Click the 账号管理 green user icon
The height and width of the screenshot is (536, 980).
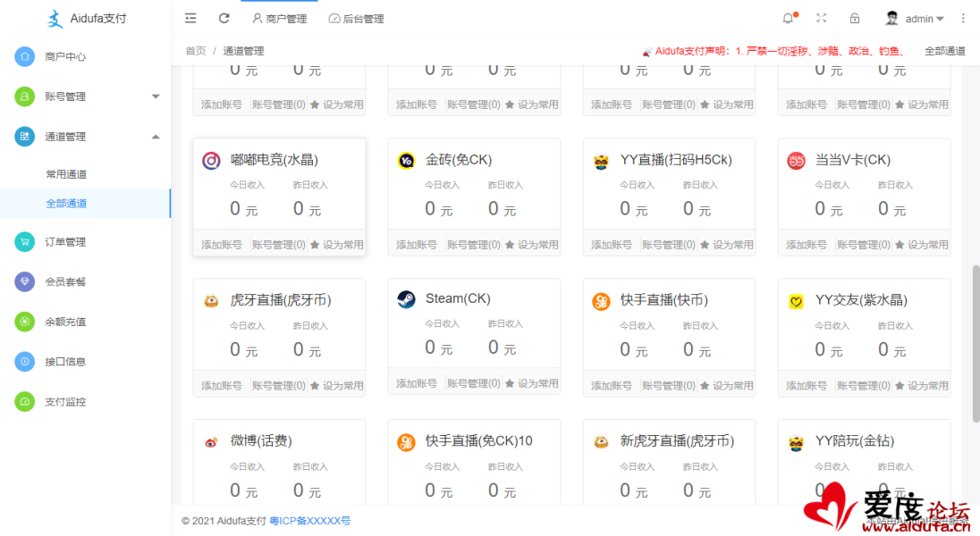24,96
